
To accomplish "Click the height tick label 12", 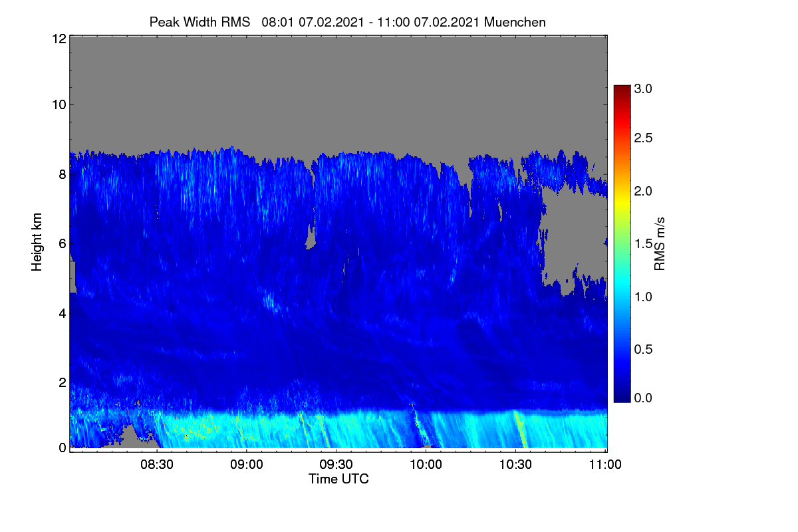I will (59, 39).
